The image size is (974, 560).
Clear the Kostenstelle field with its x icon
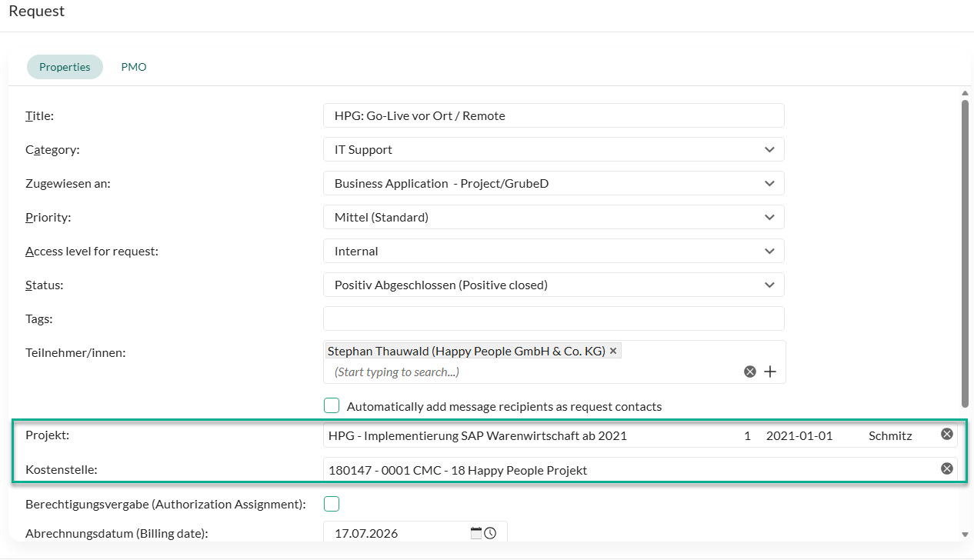coord(947,469)
